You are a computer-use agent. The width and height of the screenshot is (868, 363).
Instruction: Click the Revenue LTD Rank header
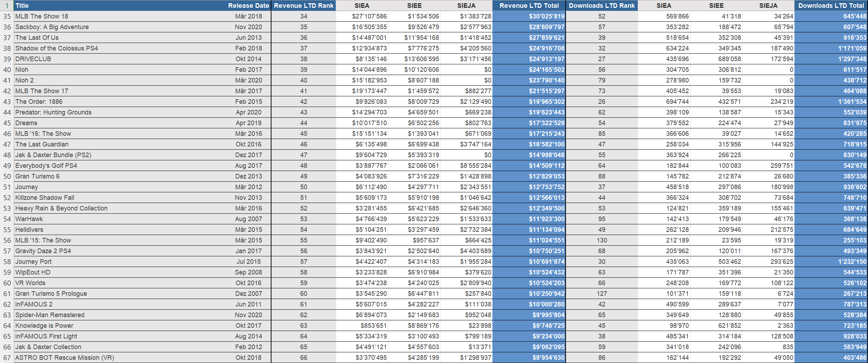[x=303, y=5]
